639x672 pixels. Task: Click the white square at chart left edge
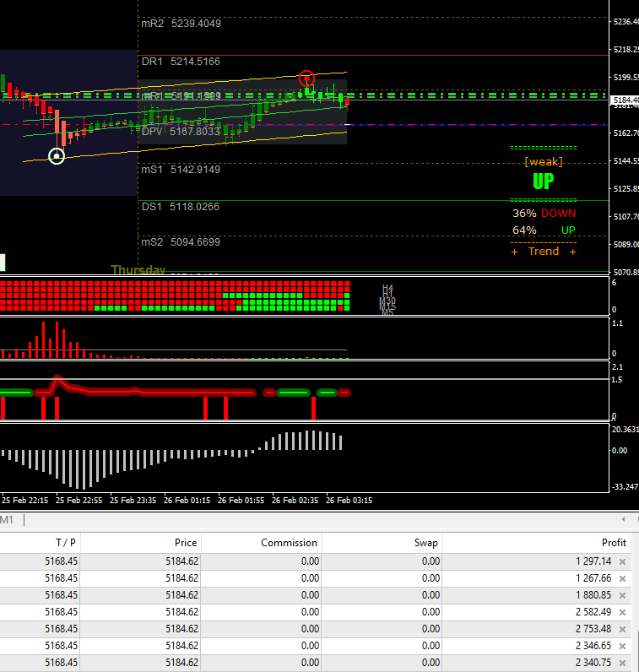(x=3, y=263)
